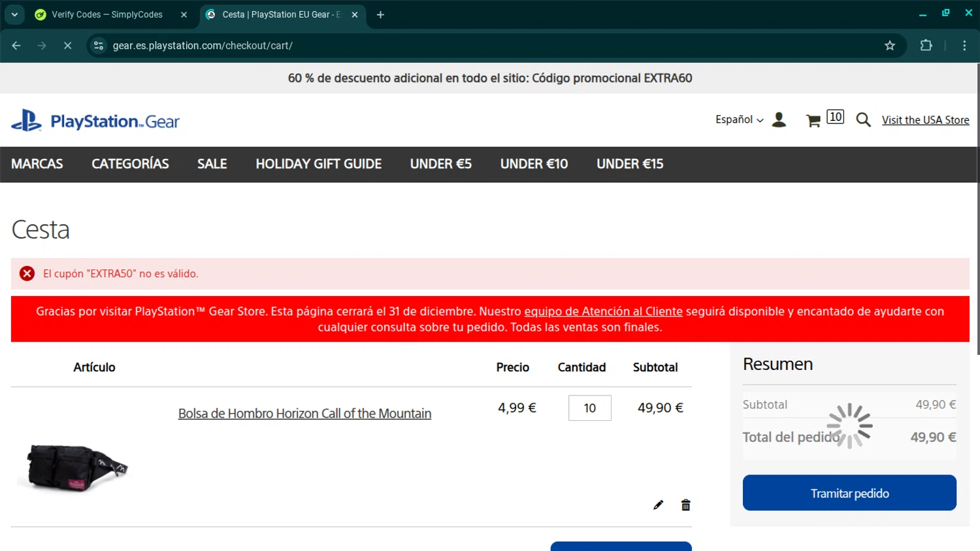The height and width of the screenshot is (551, 980).
Task: Open the SALE menu item
Action: click(x=212, y=164)
